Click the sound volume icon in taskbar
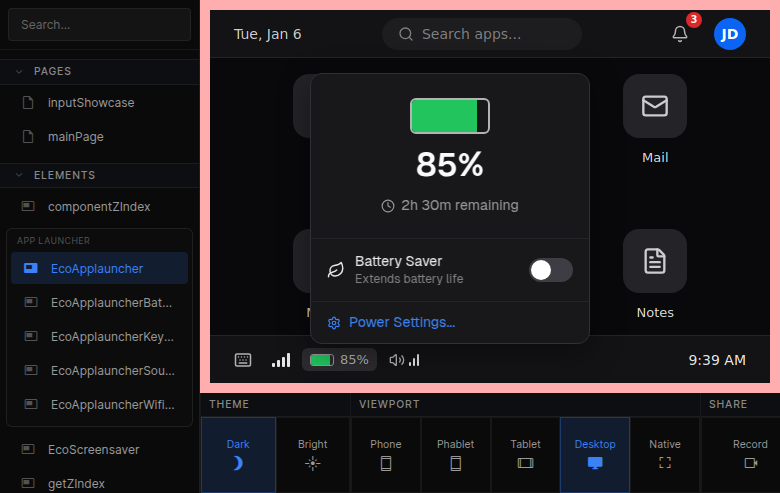Image resolution: width=780 pixels, height=493 pixels. [x=404, y=360]
